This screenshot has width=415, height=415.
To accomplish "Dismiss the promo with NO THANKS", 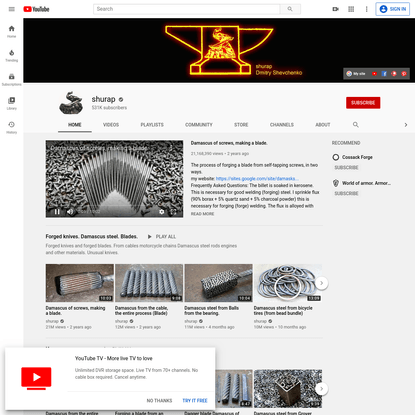I will click(x=159, y=401).
